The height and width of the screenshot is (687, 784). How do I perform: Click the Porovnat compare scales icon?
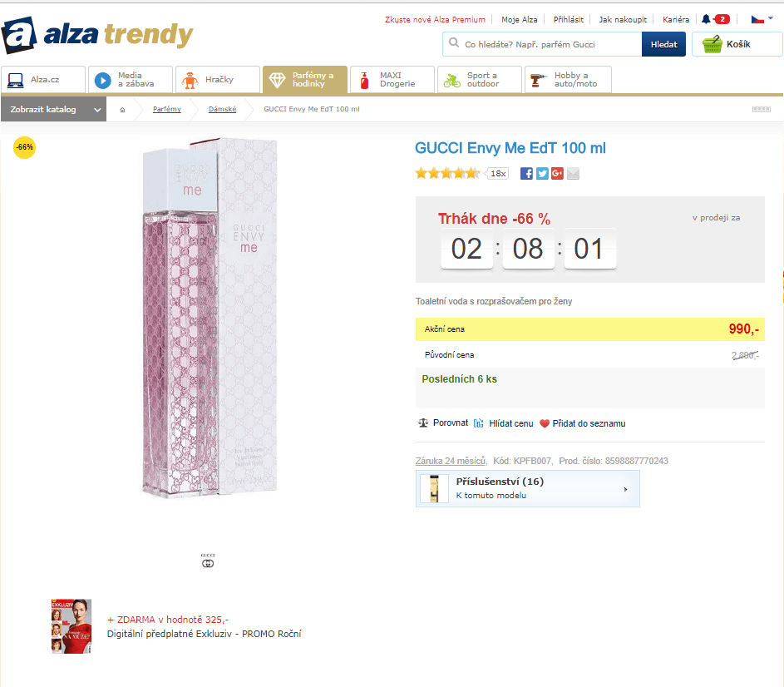coord(423,423)
